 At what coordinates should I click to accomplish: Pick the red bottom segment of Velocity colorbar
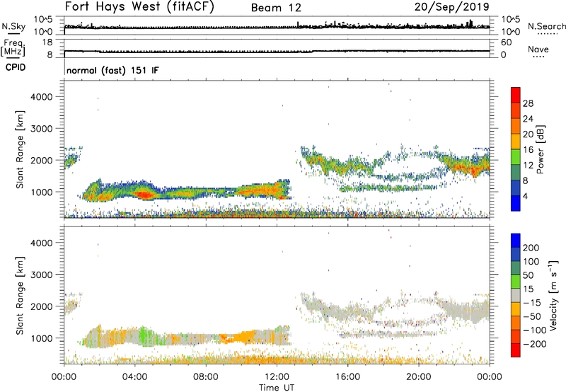[516, 350]
